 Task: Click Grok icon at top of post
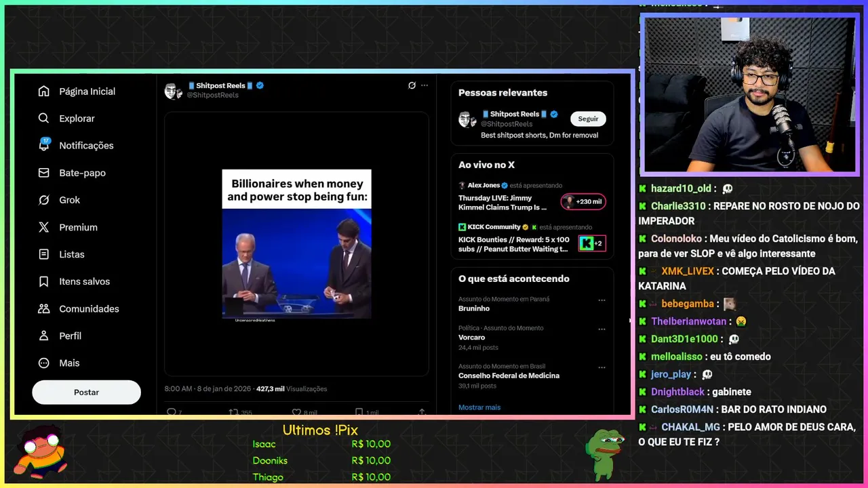[412, 85]
